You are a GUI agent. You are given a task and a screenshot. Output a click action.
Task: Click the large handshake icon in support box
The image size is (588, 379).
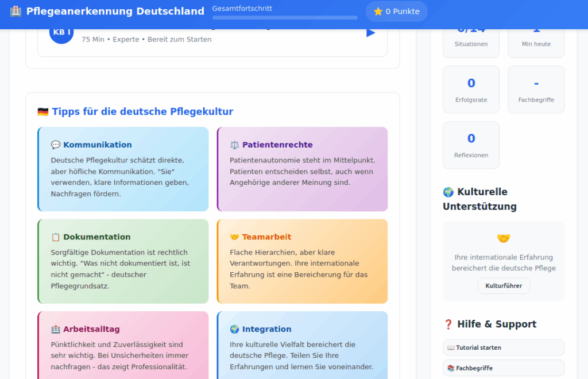pyautogui.click(x=504, y=238)
